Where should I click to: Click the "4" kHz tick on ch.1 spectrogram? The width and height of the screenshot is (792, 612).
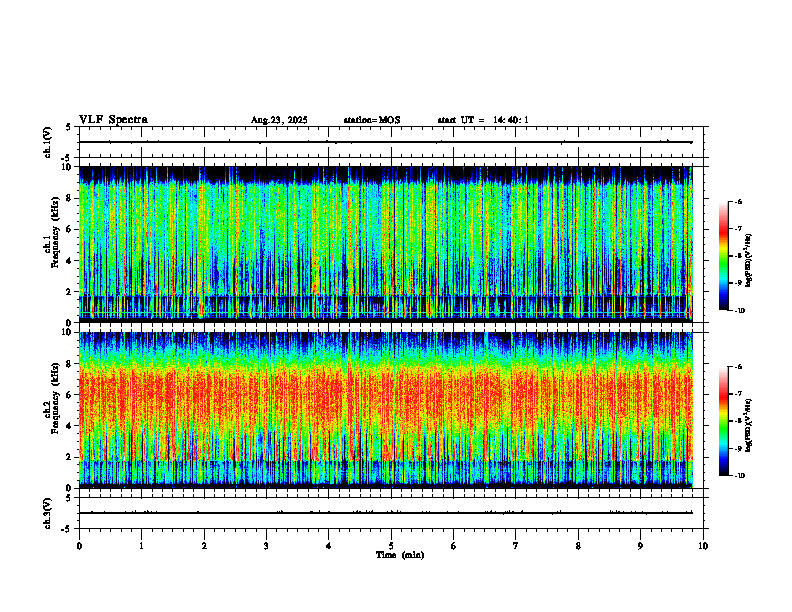pyautogui.click(x=69, y=261)
